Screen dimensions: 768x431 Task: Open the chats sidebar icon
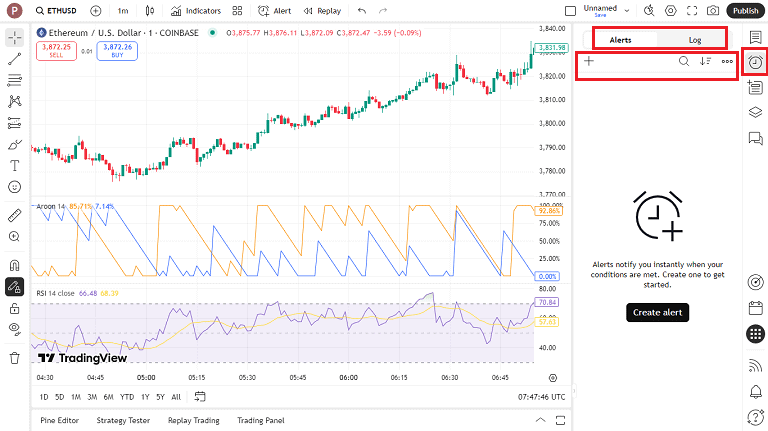(755, 139)
